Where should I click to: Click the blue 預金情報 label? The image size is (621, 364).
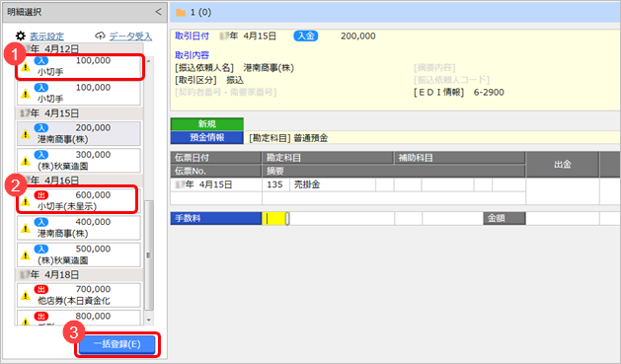pos(207,138)
